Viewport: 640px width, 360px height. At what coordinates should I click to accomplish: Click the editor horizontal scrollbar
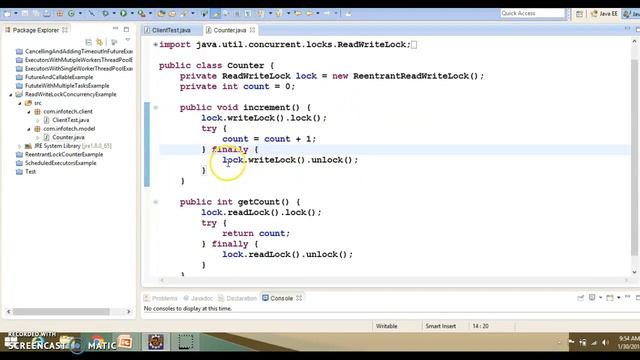[x=394, y=280]
